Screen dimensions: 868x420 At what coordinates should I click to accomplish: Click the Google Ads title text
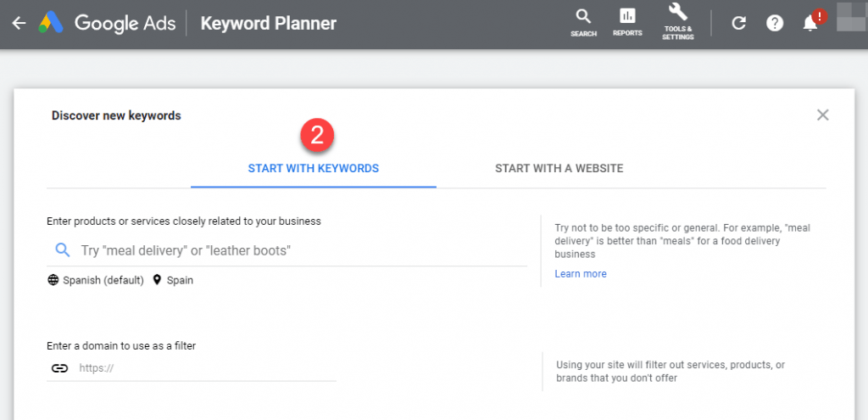125,23
